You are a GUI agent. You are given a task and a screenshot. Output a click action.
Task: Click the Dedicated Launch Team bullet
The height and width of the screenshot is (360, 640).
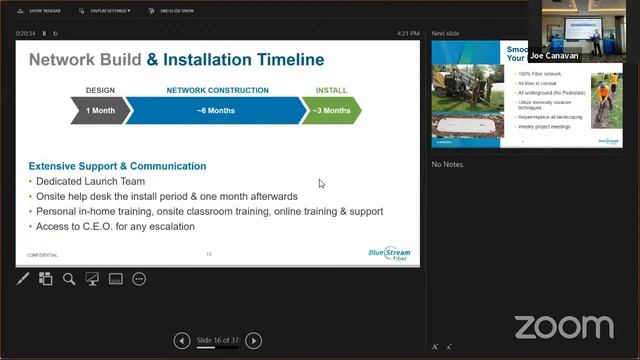pyautogui.click(x=91, y=181)
